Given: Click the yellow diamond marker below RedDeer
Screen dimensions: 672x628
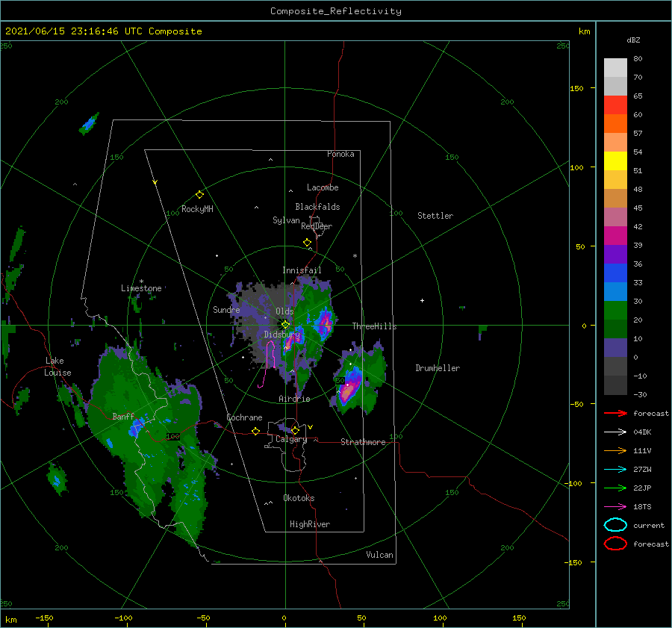Looking at the screenshot, I should [x=307, y=243].
